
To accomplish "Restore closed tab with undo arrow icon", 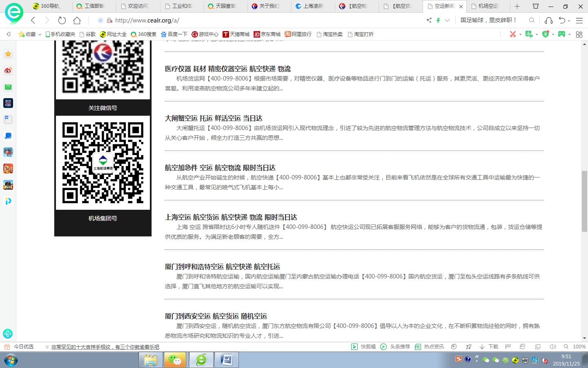I will point(562,20).
